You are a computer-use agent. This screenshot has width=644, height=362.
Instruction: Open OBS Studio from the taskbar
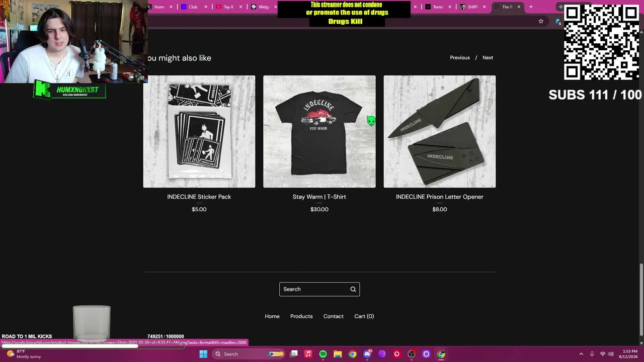click(412, 354)
